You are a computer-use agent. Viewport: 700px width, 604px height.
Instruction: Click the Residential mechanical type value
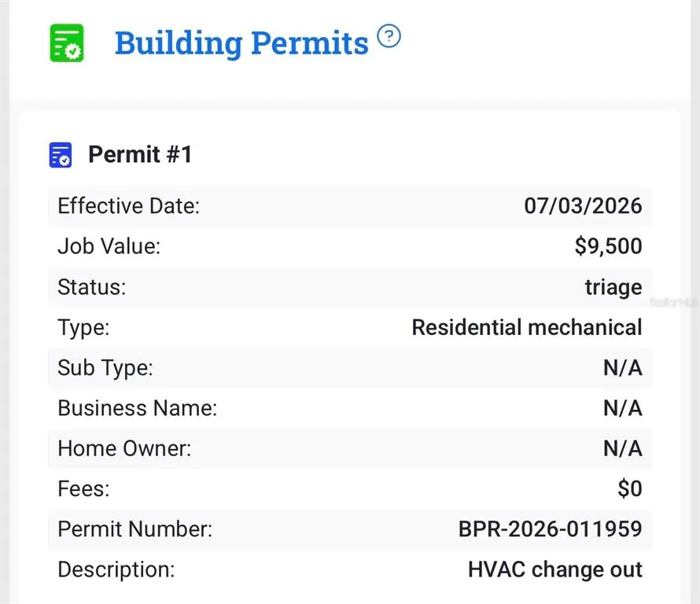tap(527, 327)
